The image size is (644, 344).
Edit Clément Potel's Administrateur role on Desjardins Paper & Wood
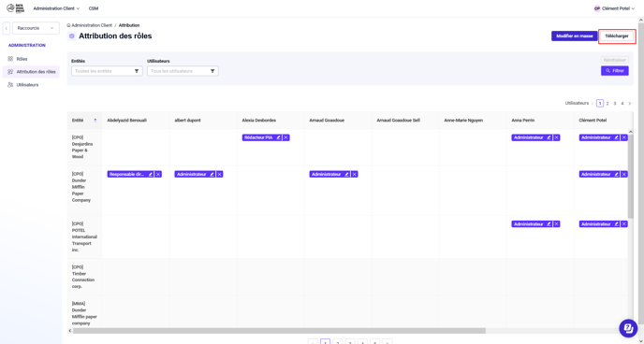click(x=617, y=137)
